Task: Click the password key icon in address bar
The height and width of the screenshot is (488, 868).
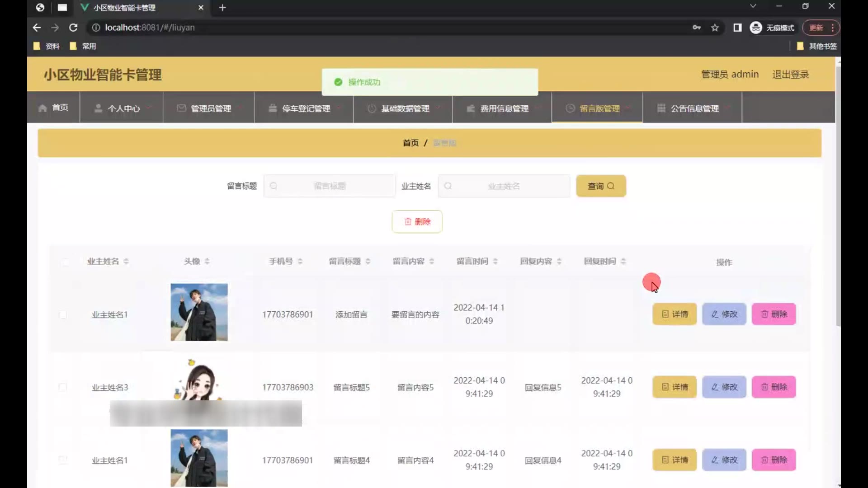Action: click(696, 28)
